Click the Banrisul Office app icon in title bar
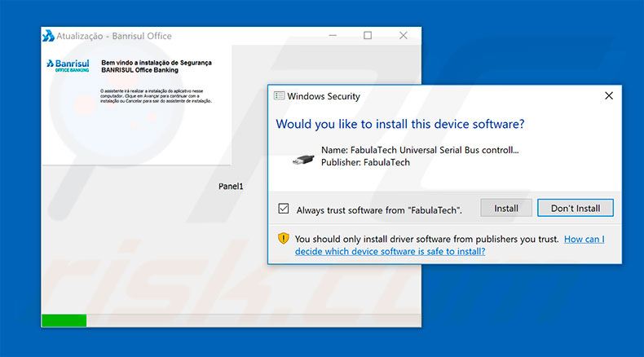 tap(48, 36)
